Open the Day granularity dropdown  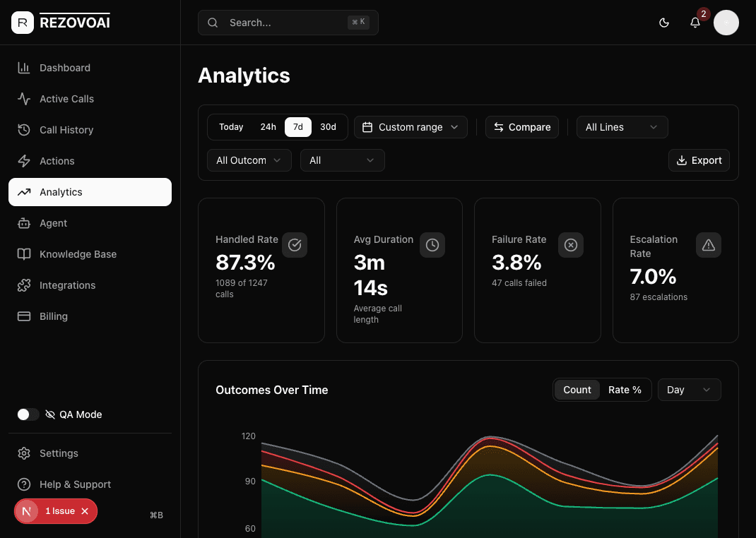(x=689, y=389)
